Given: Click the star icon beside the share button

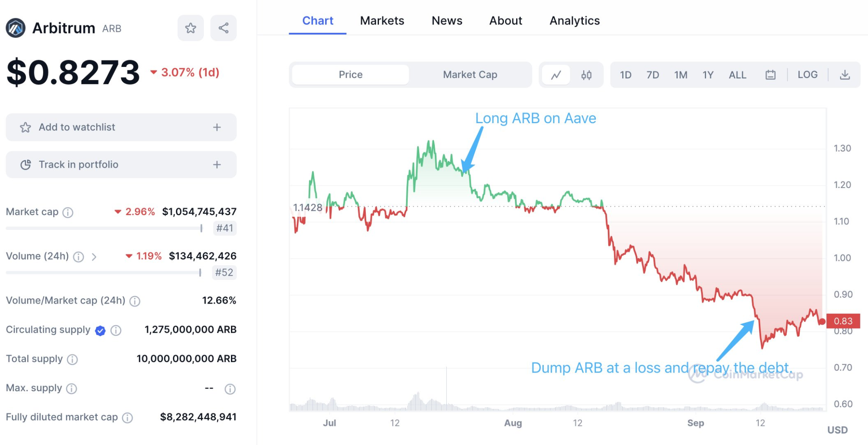Looking at the screenshot, I should pos(190,28).
